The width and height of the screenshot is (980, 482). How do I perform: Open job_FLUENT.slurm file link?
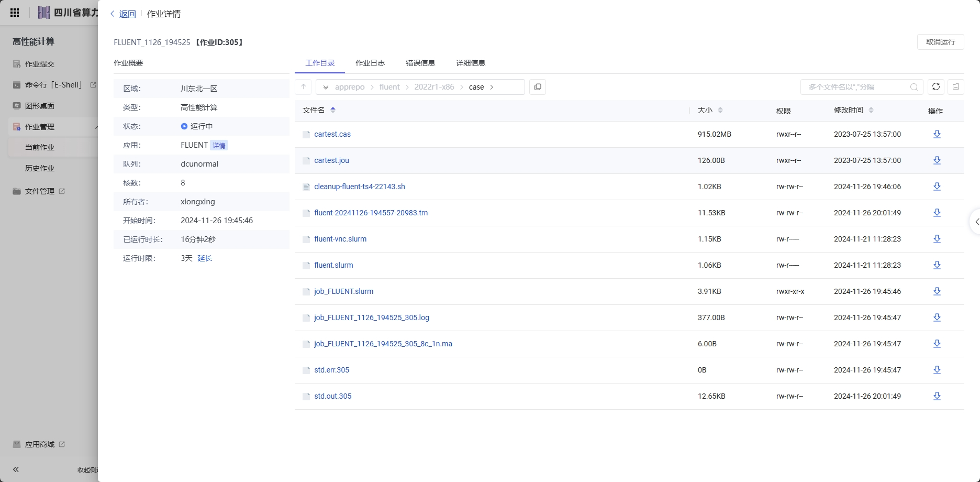(344, 291)
